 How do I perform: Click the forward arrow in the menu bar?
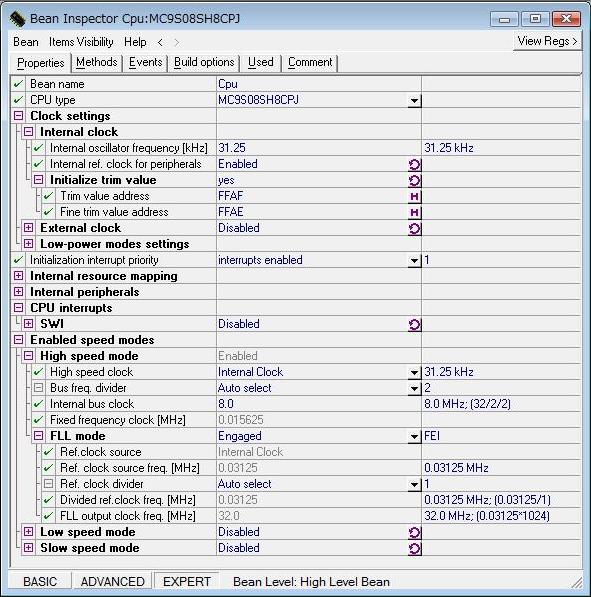coord(176,42)
